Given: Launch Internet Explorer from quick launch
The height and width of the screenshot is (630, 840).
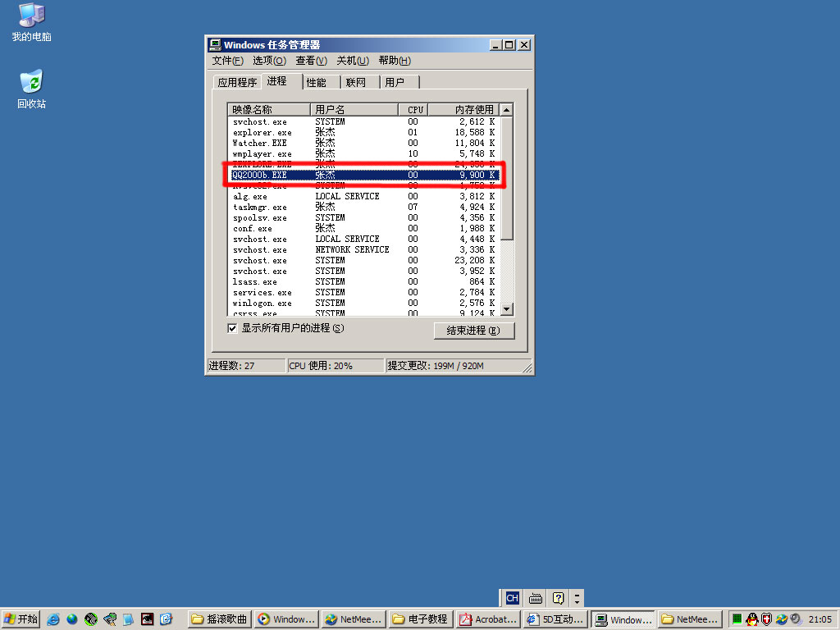Looking at the screenshot, I should [x=53, y=619].
